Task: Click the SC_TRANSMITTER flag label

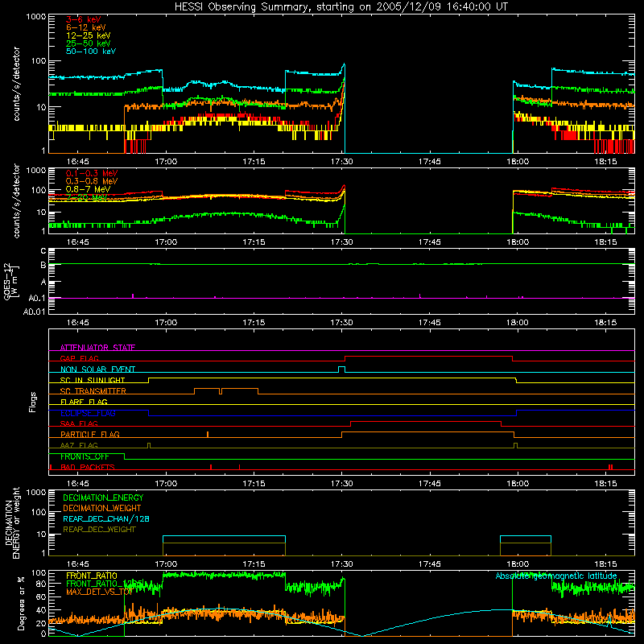Action: 93,390
